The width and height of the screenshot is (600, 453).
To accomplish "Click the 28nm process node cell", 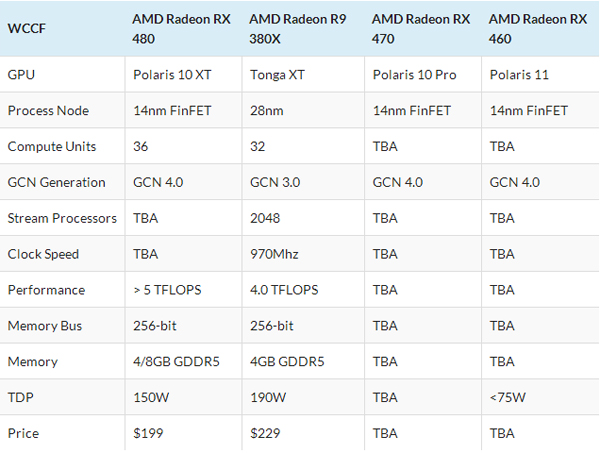I will 265,110.
